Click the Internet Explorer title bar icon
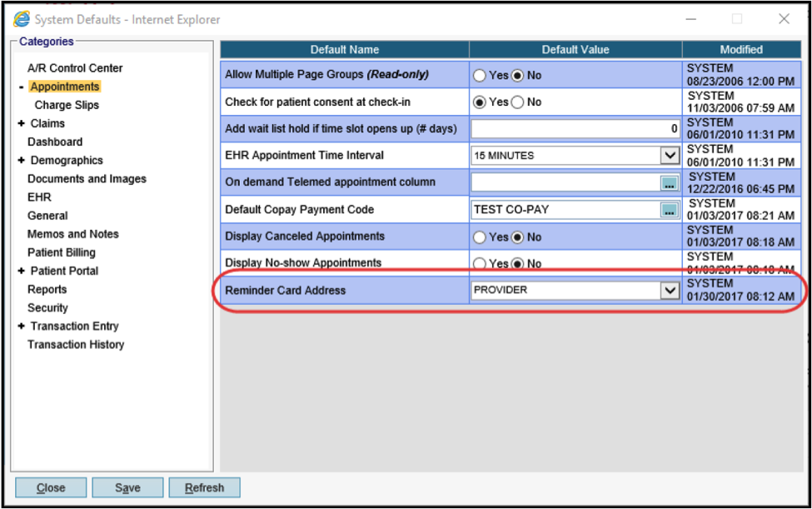Screen dimensions: 812x509 (21, 18)
